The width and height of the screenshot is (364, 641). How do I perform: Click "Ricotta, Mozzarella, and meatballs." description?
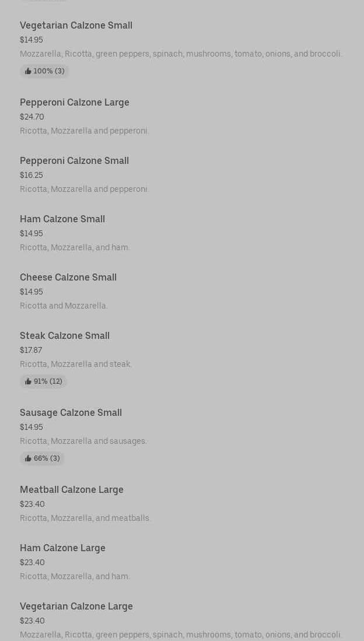pos(85,518)
